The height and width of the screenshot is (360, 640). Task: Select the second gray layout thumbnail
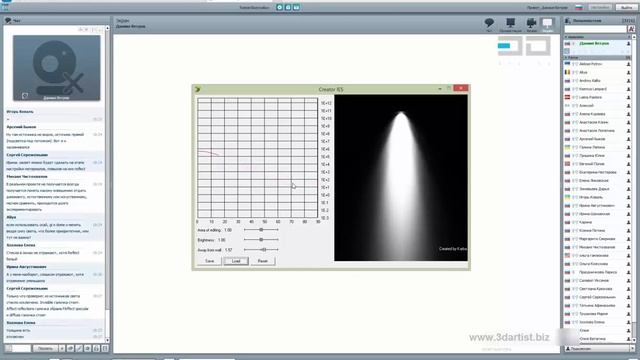coord(538,46)
